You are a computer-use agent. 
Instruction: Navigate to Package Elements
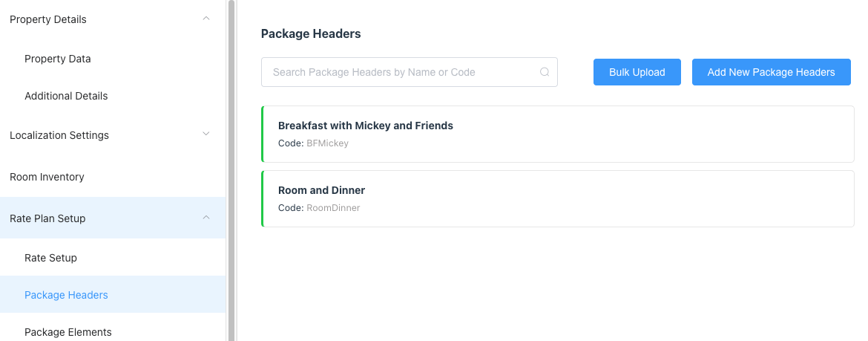coord(68,332)
